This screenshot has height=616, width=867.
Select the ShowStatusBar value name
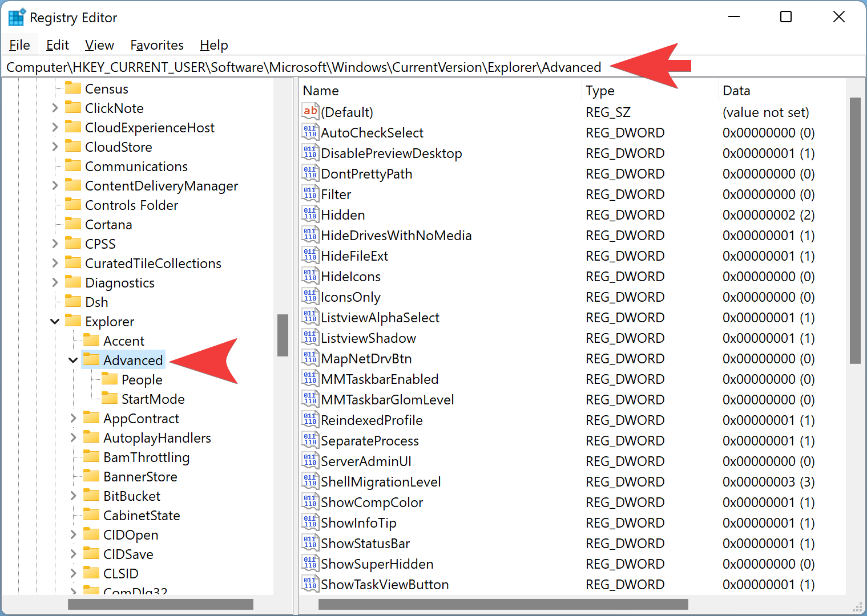[365, 544]
